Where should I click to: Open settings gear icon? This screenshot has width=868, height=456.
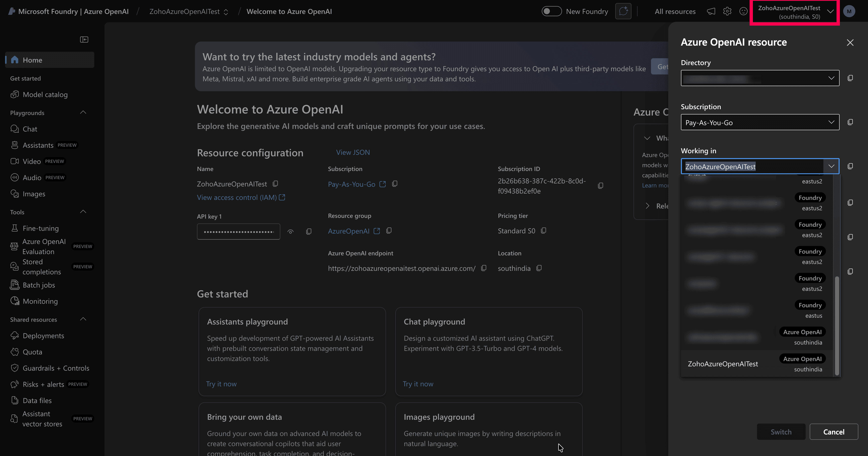click(x=727, y=11)
